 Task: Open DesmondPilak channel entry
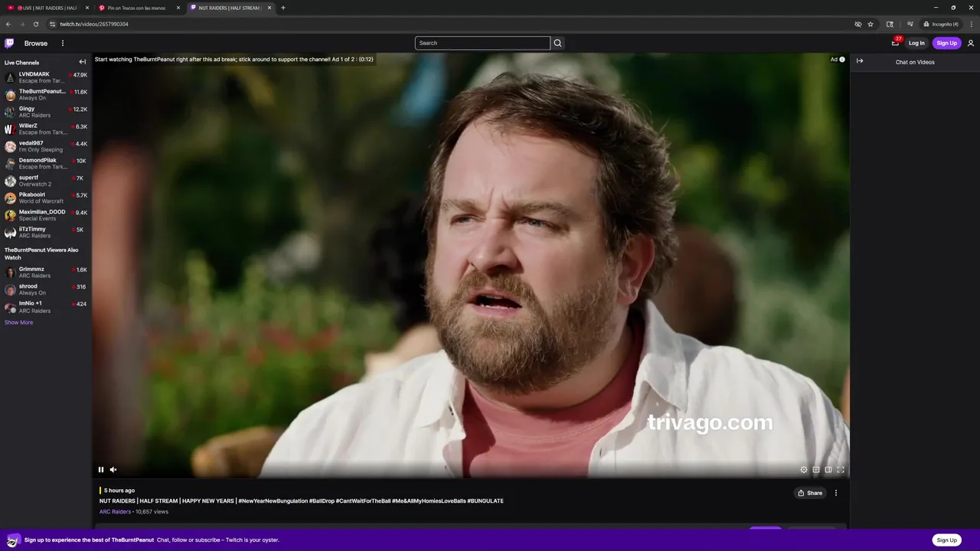pyautogui.click(x=46, y=164)
